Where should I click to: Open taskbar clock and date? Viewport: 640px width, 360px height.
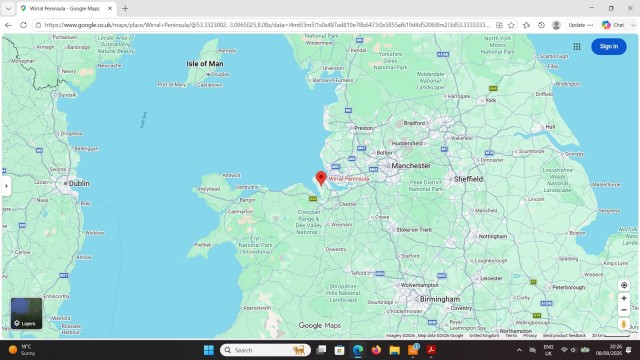(608, 350)
